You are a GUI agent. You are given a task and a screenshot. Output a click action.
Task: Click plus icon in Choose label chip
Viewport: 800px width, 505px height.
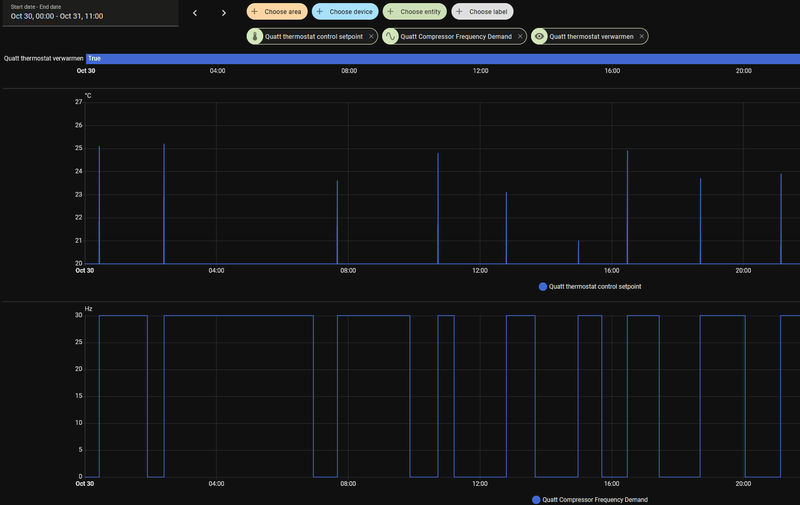click(459, 11)
